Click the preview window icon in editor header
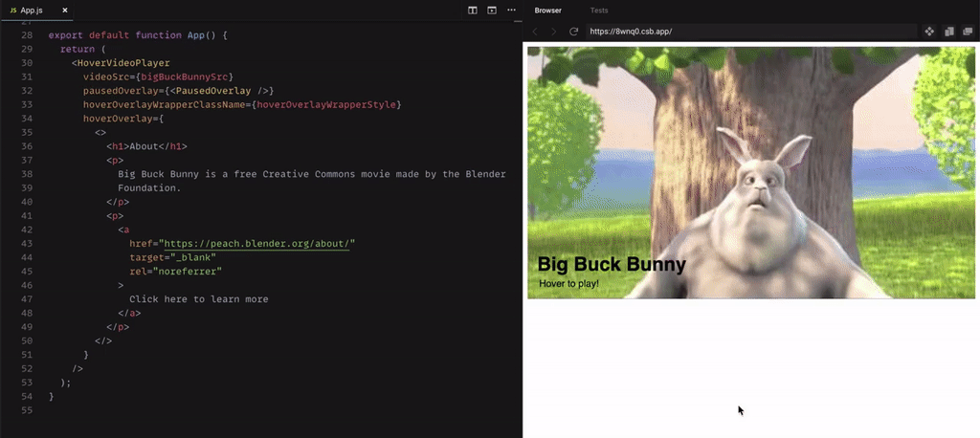The image size is (980, 438). click(492, 11)
